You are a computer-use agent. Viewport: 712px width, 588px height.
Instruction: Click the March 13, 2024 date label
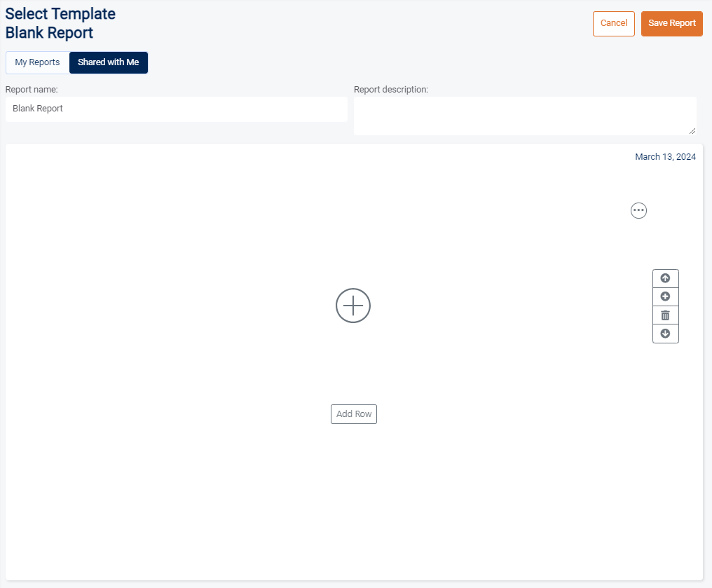click(665, 156)
